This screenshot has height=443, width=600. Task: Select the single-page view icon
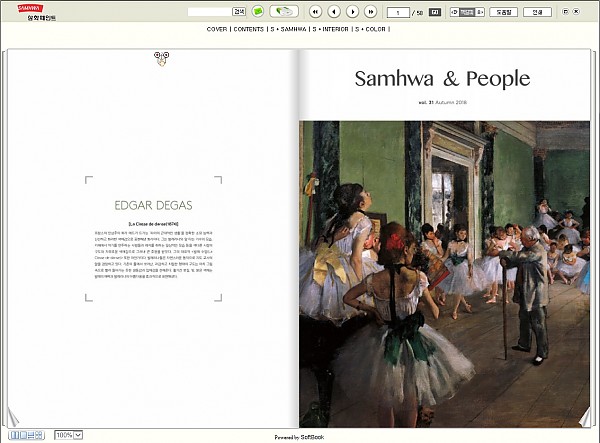pyautogui.click(x=23, y=435)
